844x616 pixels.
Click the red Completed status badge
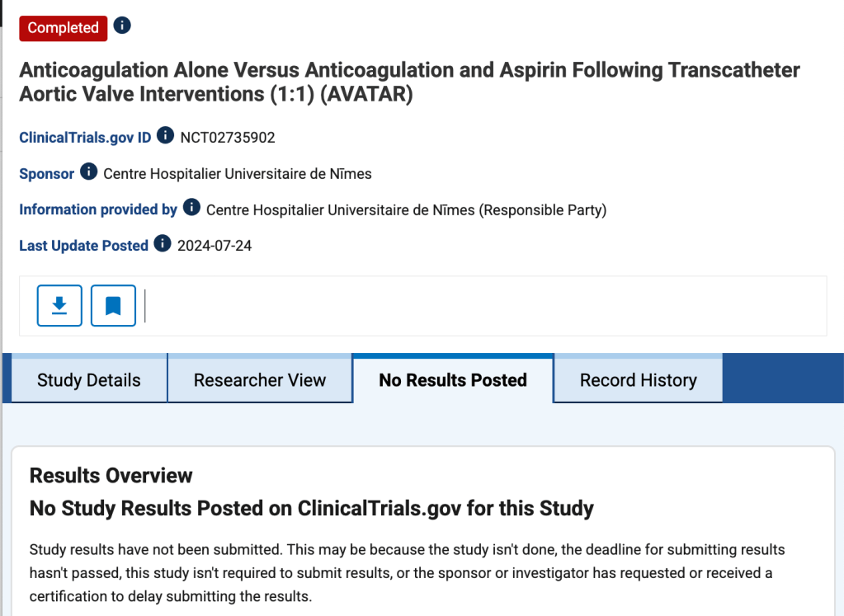coord(63,28)
